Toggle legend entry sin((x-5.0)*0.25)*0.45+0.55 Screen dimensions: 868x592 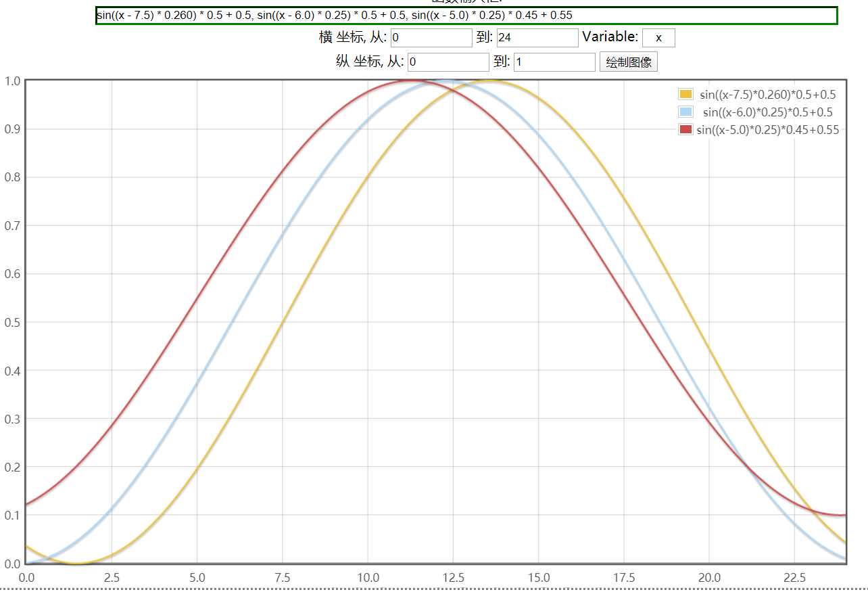[x=768, y=130]
